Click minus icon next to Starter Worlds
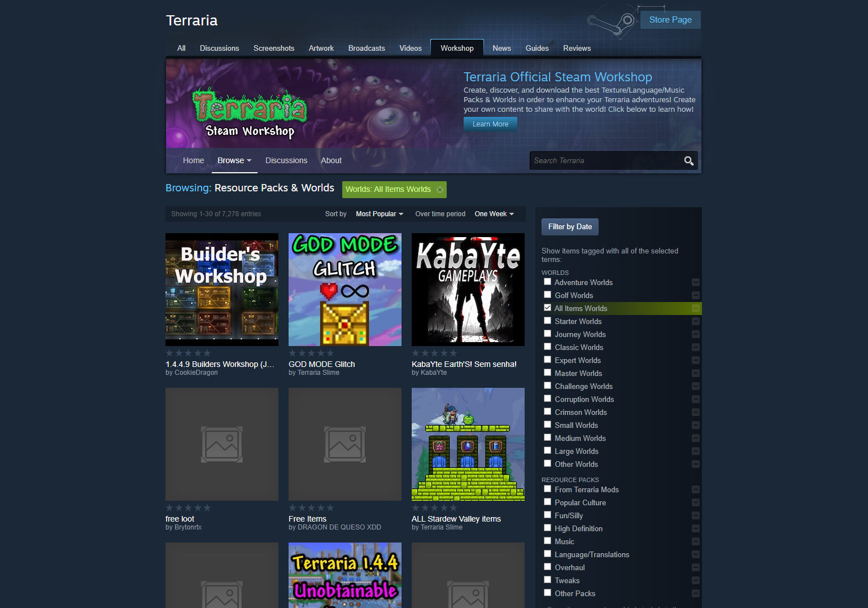 click(696, 321)
